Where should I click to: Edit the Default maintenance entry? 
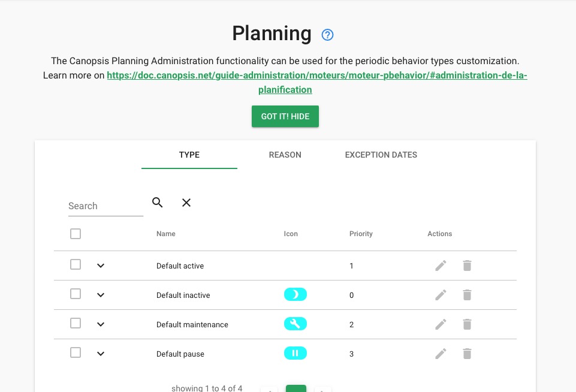(441, 324)
